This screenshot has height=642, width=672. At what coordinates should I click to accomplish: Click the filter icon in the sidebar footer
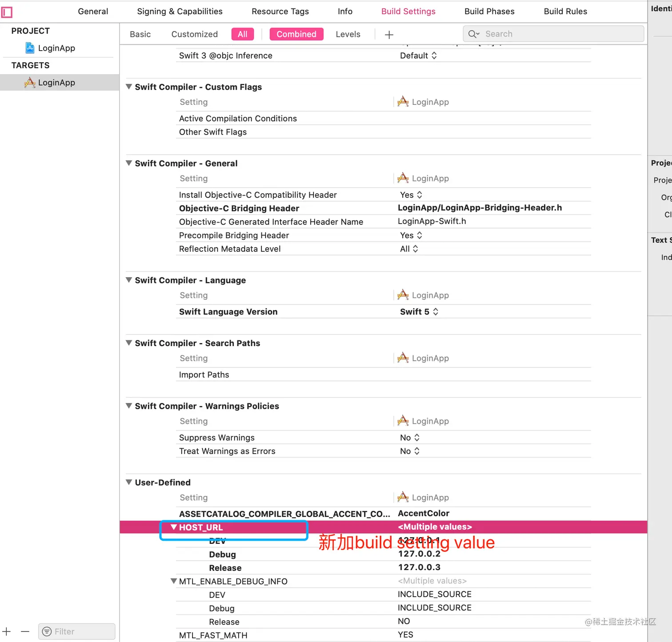tap(47, 631)
